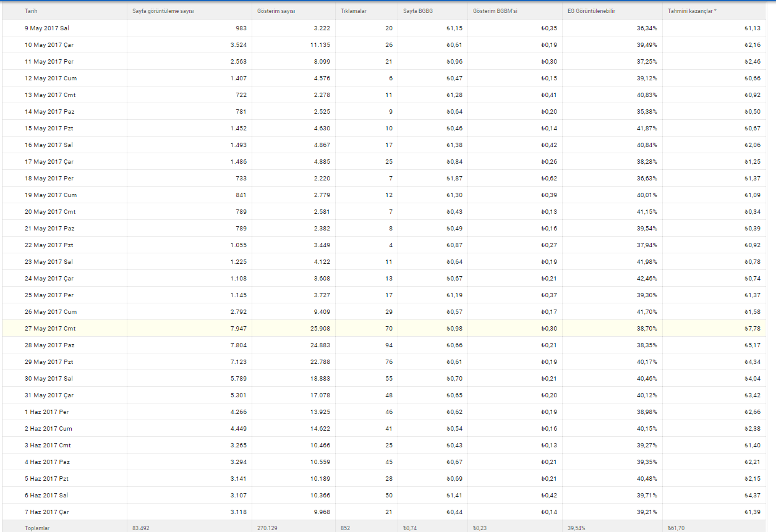Image resolution: width=776 pixels, height=532 pixels.
Task: Sort by Tahmini kazançlar column header
Action: point(692,11)
